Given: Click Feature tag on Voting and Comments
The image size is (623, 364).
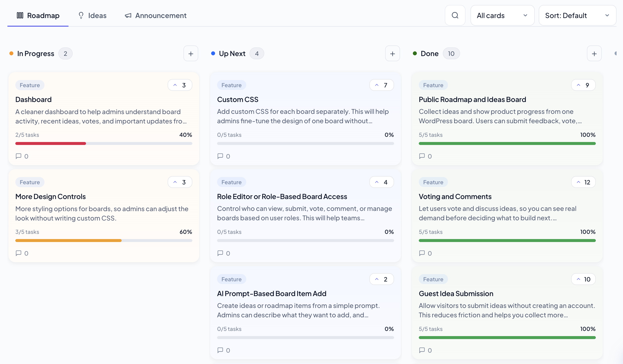Looking at the screenshot, I should pos(433,182).
